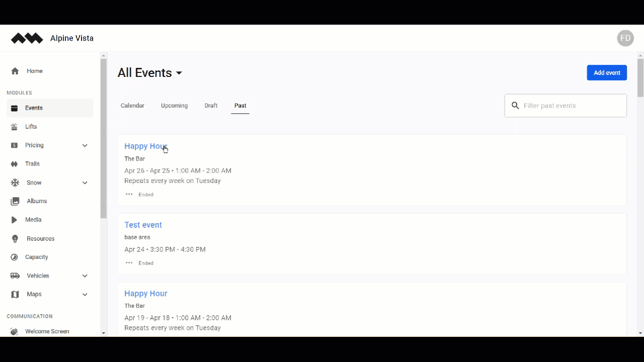The image size is (644, 362).
Task: Click the "base area" location text
Action: coord(137,237)
